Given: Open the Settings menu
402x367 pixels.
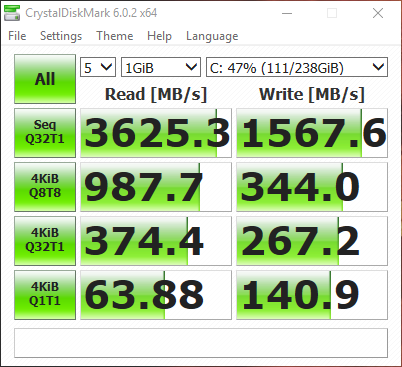Looking at the screenshot, I should coord(61,36).
